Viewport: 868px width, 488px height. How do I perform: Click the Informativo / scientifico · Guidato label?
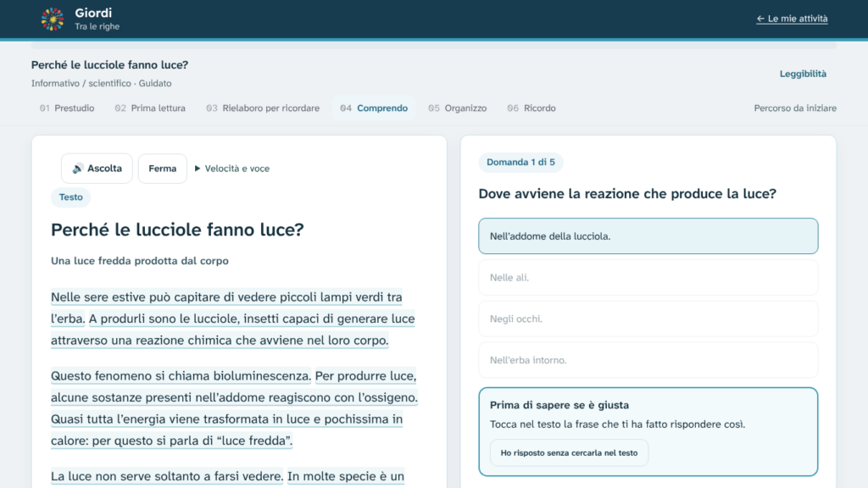pyautogui.click(x=102, y=84)
